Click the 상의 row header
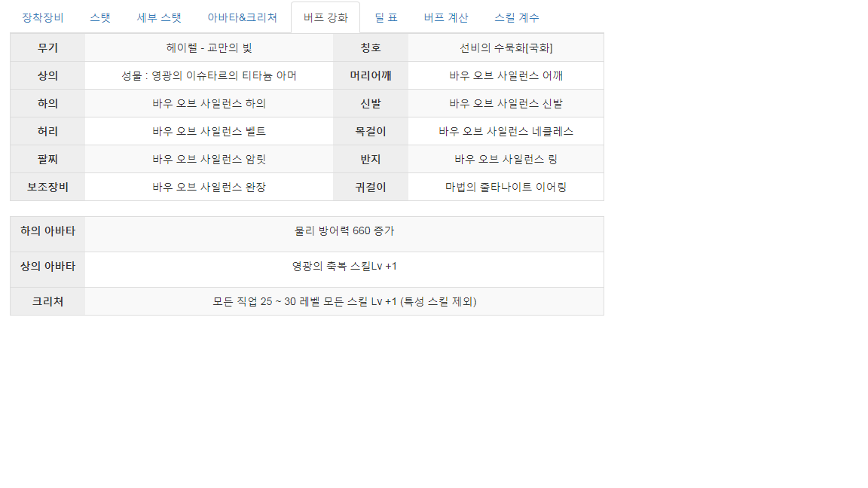The width and height of the screenshot is (868, 488). 47,76
